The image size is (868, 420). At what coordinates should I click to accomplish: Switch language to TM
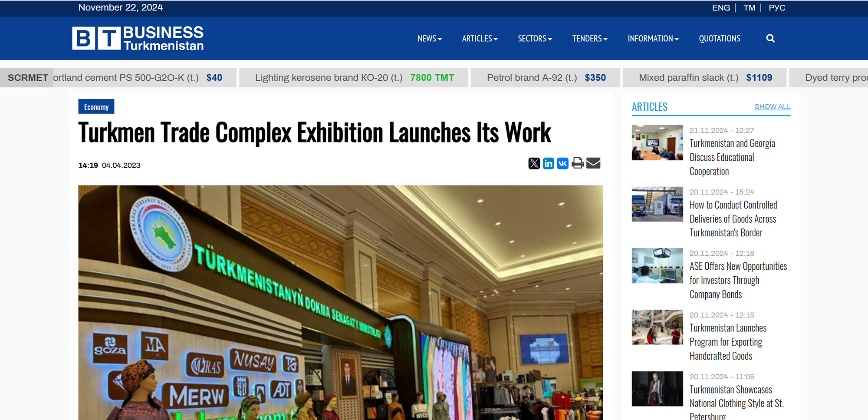[750, 8]
